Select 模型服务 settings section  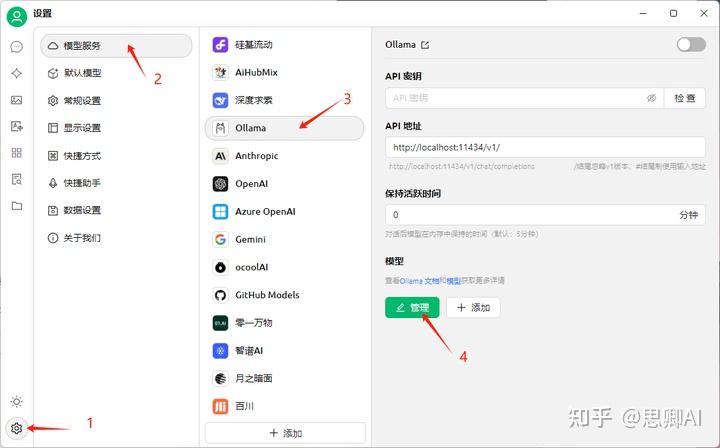(x=116, y=46)
